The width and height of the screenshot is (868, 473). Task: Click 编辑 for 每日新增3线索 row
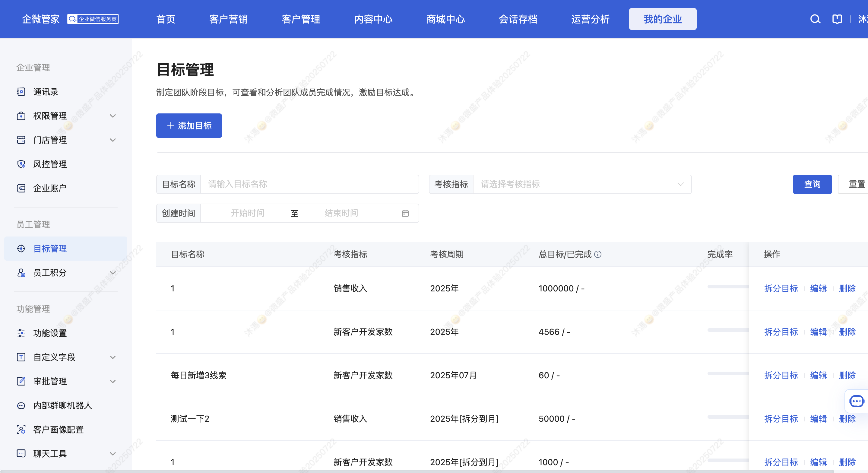[x=819, y=375]
